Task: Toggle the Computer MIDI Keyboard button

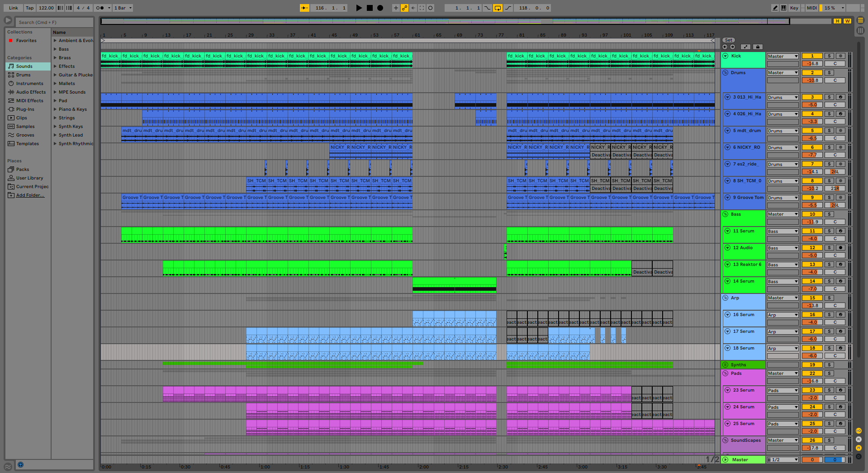Action: pos(783,8)
